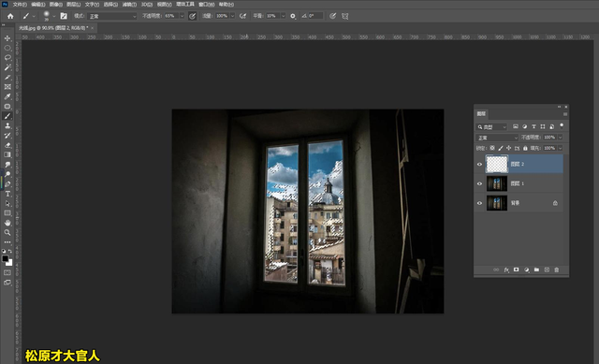Toggle lock position in Layers panel
This screenshot has height=364, width=599.
[x=508, y=148]
